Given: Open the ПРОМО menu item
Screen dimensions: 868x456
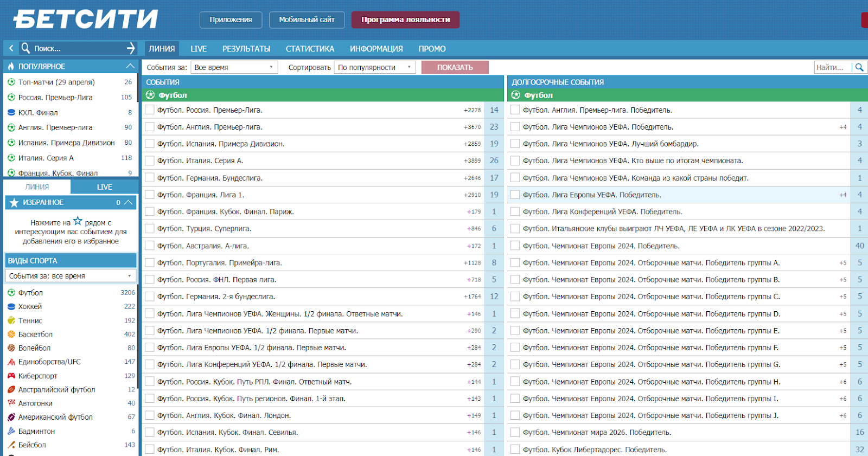Looking at the screenshot, I should point(432,48).
